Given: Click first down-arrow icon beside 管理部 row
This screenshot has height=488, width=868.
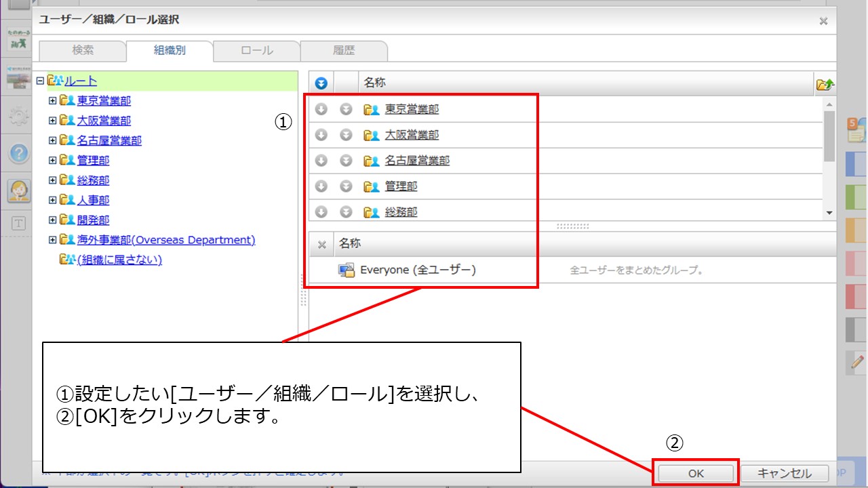Looking at the screenshot, I should click(x=321, y=186).
